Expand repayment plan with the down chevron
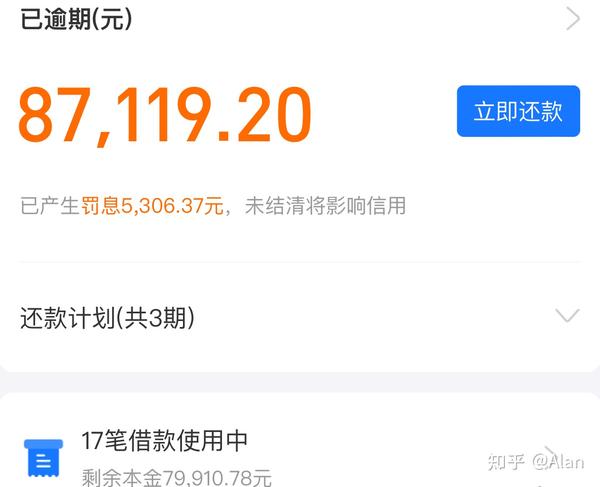Viewport: 600px width, 487px height. click(x=567, y=316)
